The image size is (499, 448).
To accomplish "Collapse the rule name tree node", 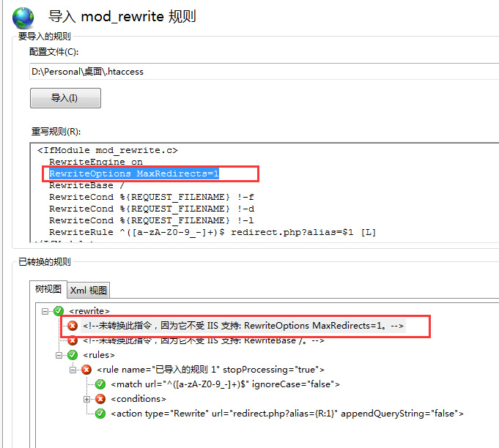I will pyautogui.click(x=73, y=370).
